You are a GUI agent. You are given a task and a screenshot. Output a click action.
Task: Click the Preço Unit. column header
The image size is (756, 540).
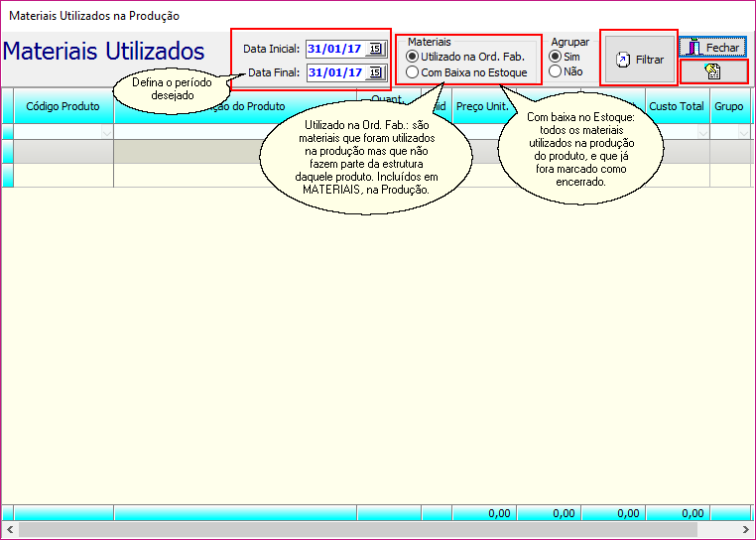481,106
